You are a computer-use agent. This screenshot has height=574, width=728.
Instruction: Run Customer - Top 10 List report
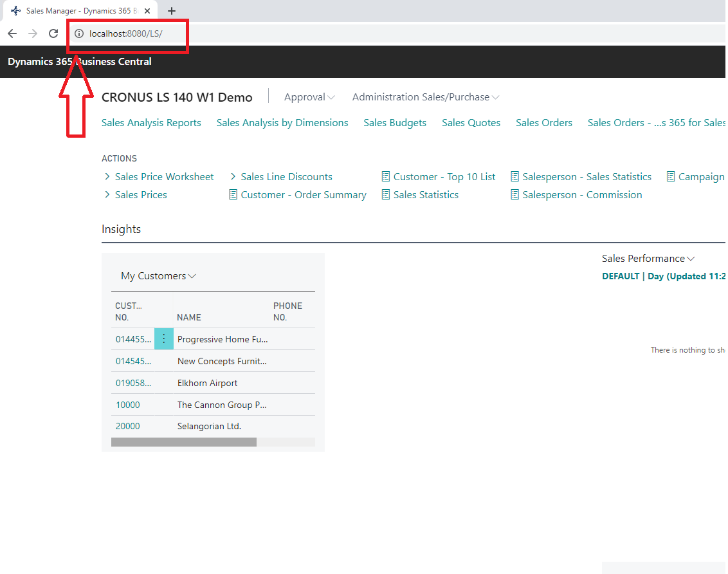[444, 177]
